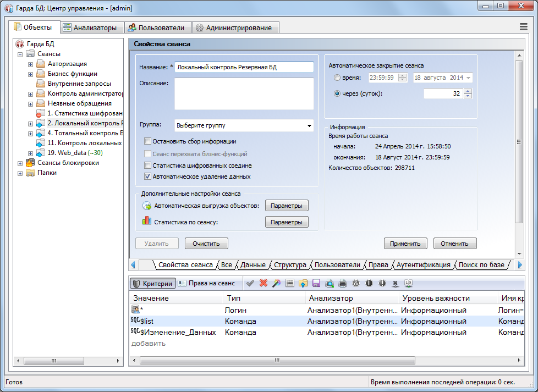Viewport: 538px width, 392px height.
Task: Open the Структура session tab
Action: [290, 265]
